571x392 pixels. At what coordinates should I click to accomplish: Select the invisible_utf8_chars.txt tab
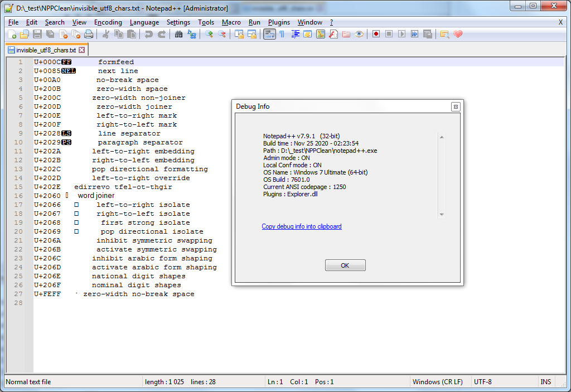click(x=46, y=50)
